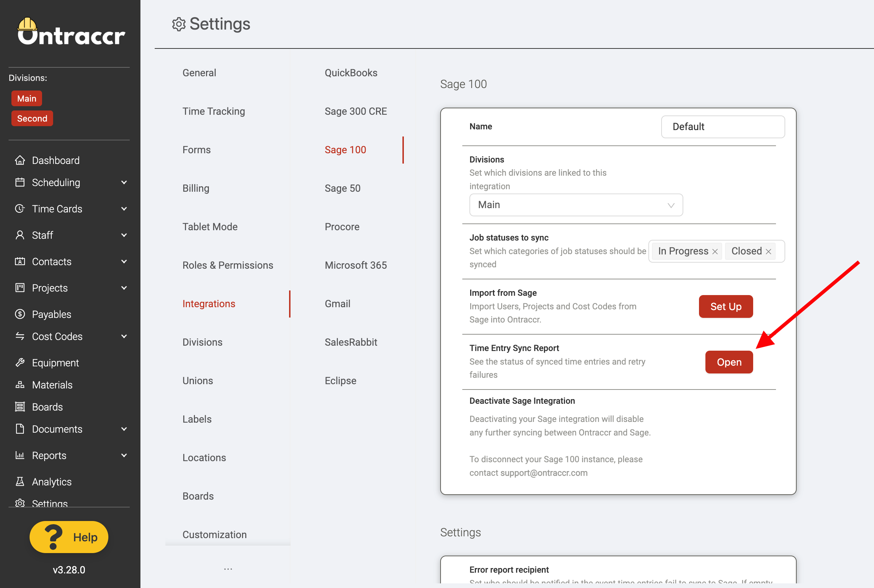Click the Analytics flask icon
The image size is (874, 588).
pos(20,481)
